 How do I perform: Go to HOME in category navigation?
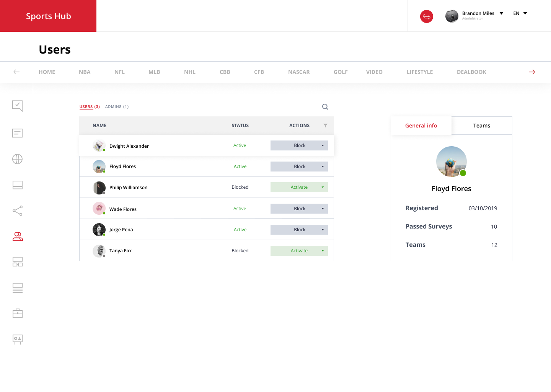[x=47, y=72]
